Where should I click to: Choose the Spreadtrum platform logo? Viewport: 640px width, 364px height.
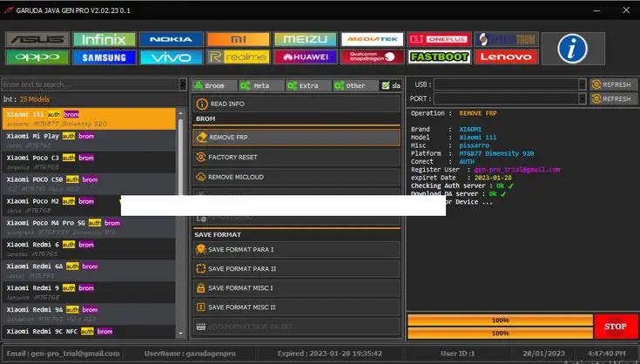coord(507,39)
